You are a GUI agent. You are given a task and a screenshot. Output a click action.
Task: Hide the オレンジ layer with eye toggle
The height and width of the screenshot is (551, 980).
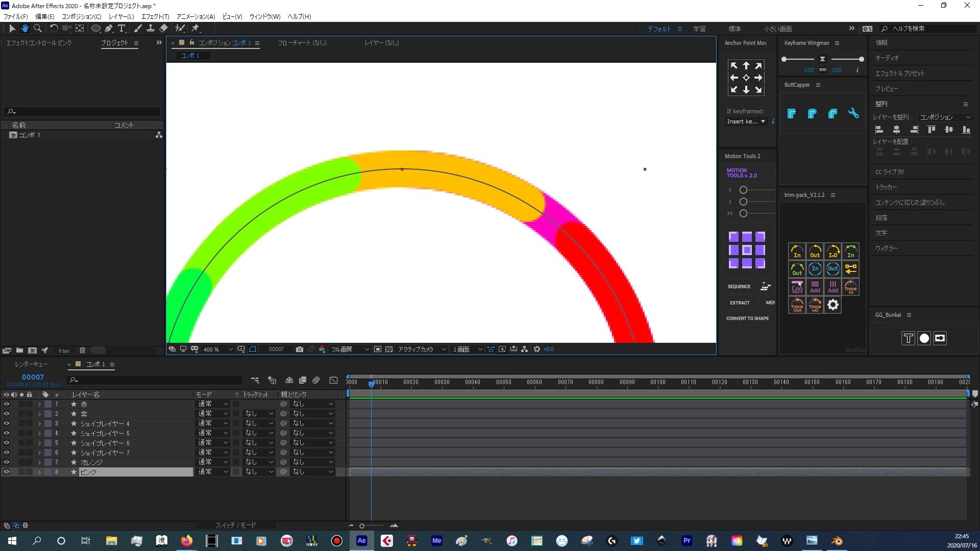point(7,462)
